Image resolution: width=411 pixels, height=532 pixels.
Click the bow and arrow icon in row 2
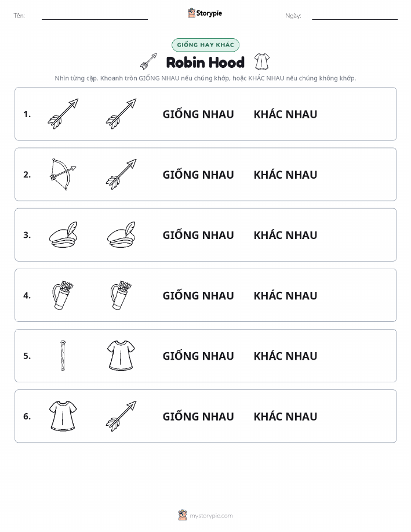63,175
